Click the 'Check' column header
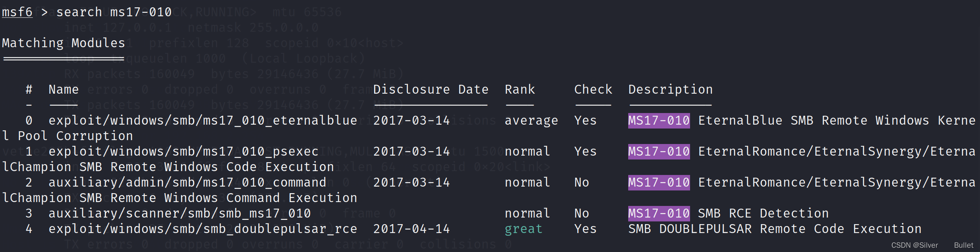The height and width of the screenshot is (252, 980). tap(593, 89)
